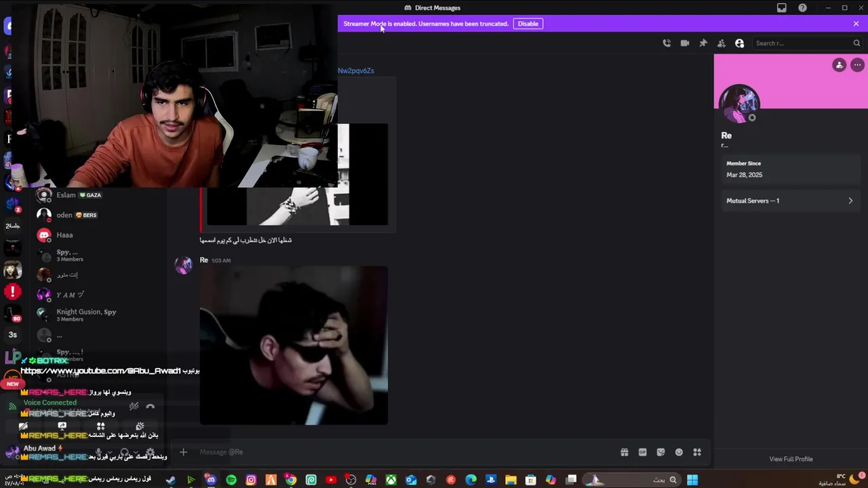The height and width of the screenshot is (488, 868).
Task: Click the DM search field
Action: tap(807, 43)
